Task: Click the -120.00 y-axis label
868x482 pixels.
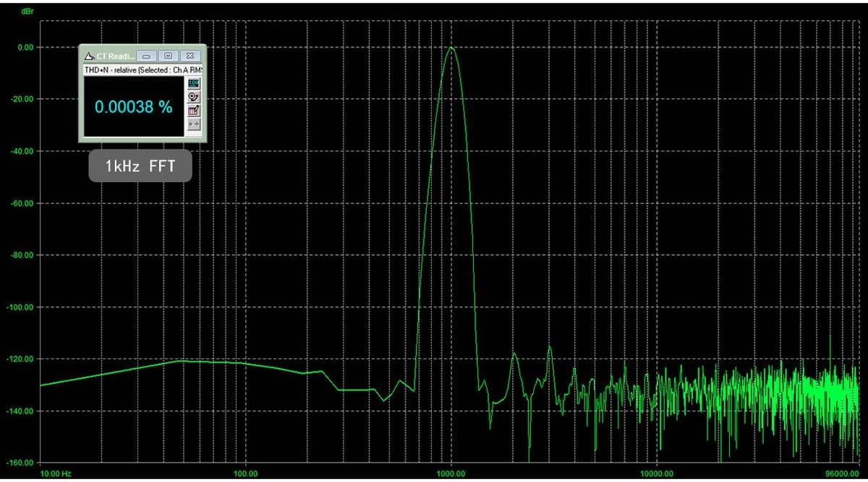Action: [x=20, y=359]
